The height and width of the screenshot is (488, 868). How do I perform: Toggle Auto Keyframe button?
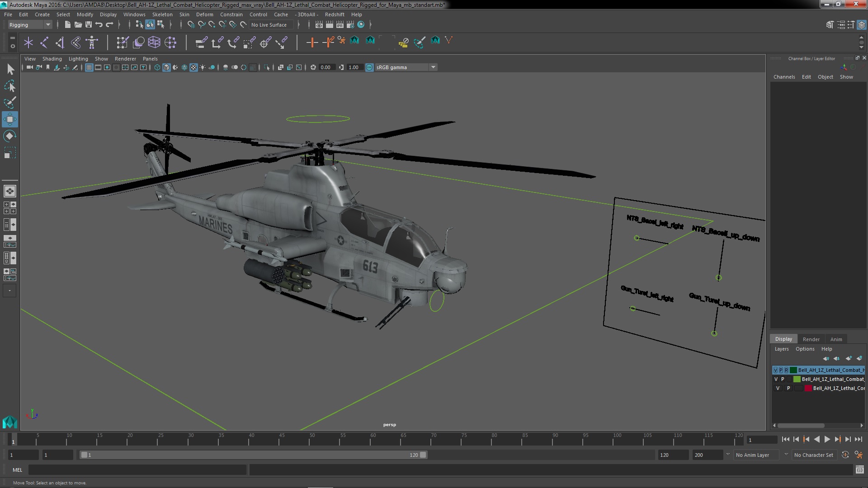coord(845,455)
